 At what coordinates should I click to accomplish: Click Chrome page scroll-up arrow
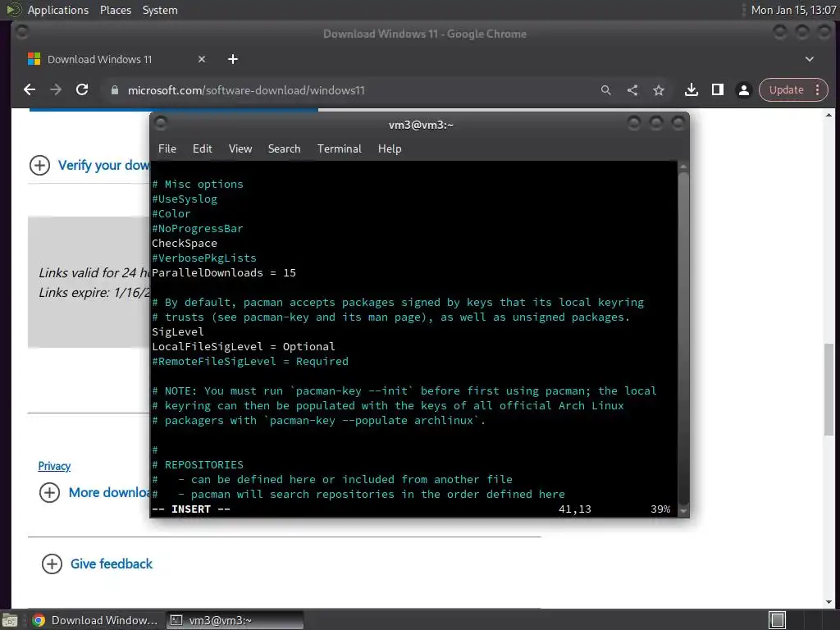(x=829, y=115)
